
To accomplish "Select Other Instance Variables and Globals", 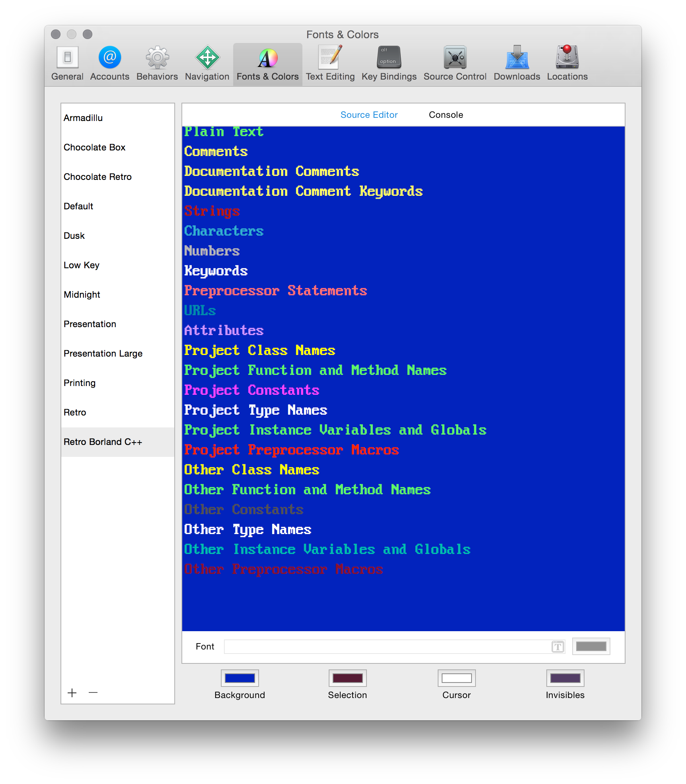I will pyautogui.click(x=403, y=549).
